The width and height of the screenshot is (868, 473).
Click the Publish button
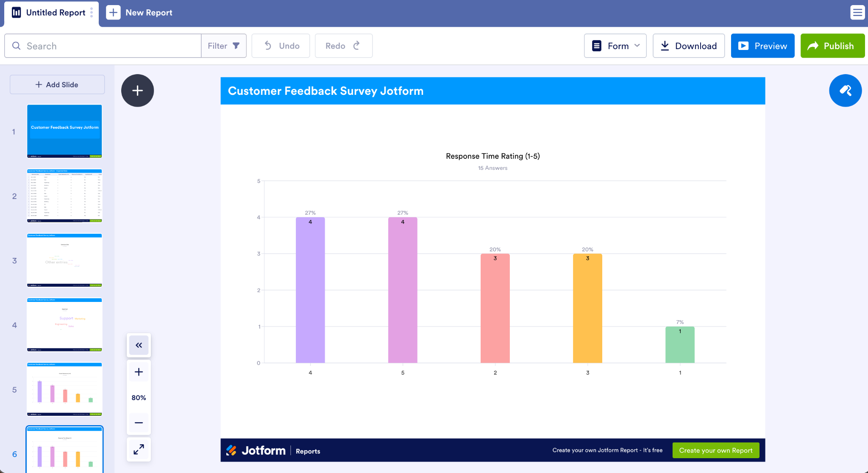(x=832, y=46)
